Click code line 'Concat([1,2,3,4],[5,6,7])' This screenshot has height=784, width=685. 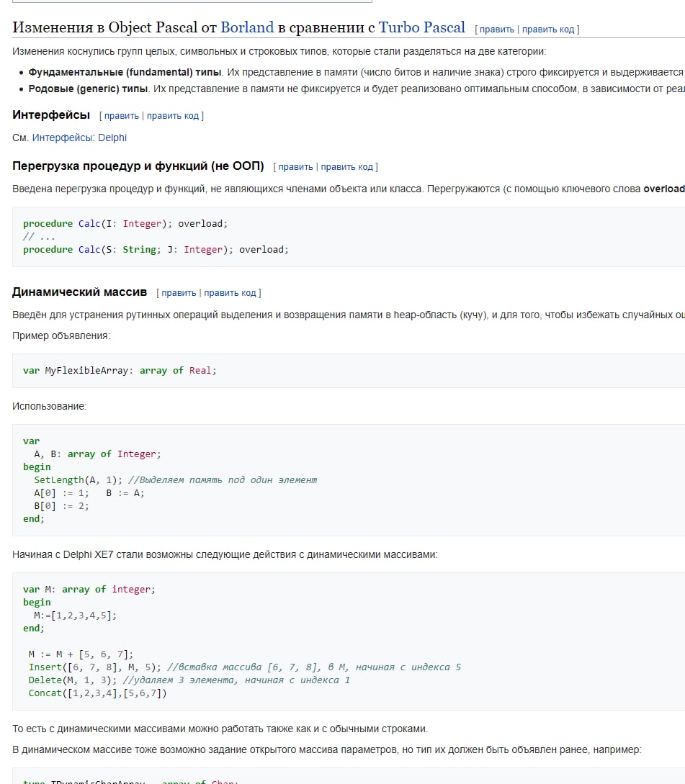click(x=97, y=693)
